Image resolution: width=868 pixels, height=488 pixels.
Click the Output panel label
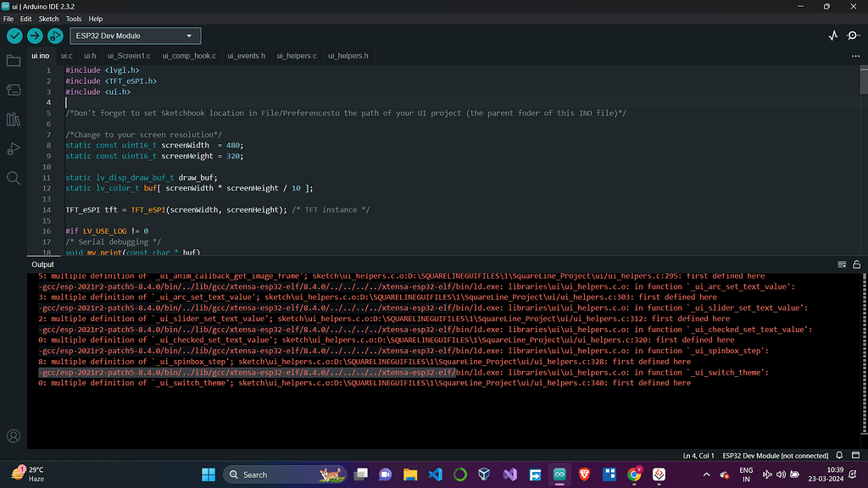pos(42,264)
